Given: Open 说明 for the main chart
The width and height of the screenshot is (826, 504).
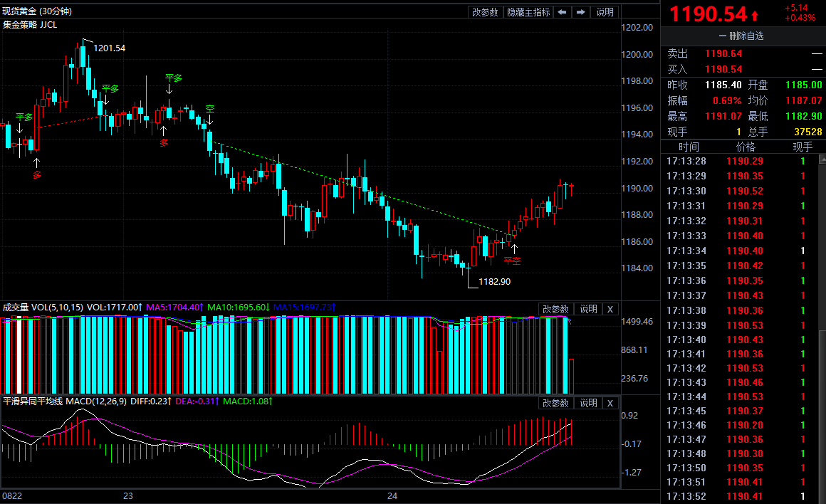Looking at the screenshot, I should pos(605,12).
